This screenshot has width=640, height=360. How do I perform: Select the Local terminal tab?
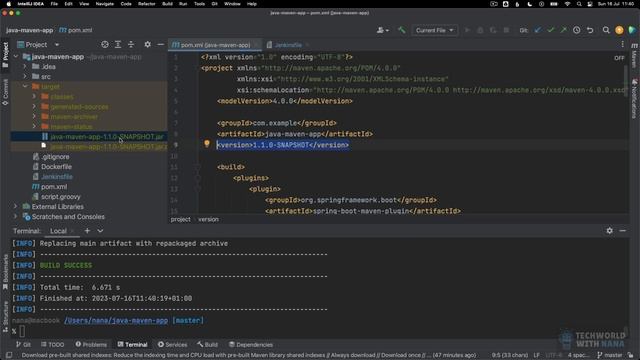pyautogui.click(x=58, y=231)
